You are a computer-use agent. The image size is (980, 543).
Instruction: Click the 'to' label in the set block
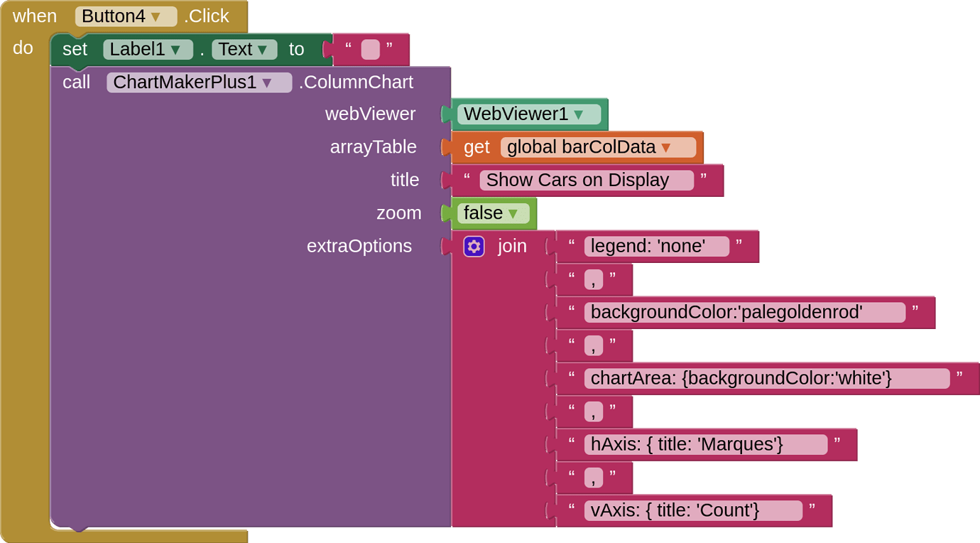(x=296, y=49)
